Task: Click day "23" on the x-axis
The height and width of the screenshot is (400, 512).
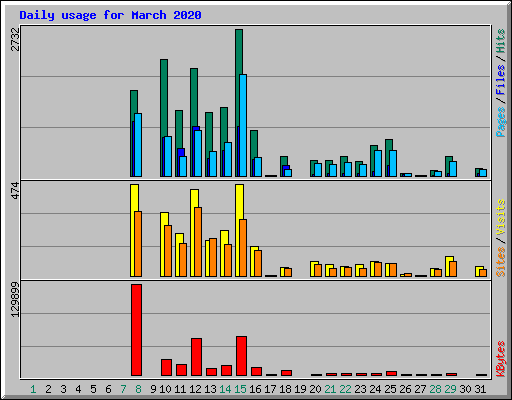Action: pyautogui.click(x=360, y=389)
